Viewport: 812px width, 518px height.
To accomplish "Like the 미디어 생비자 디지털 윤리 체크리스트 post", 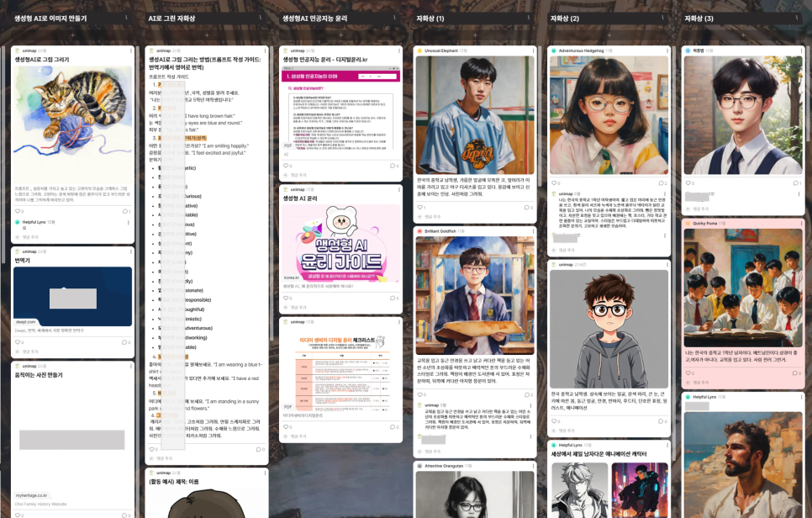I will tap(287, 427).
